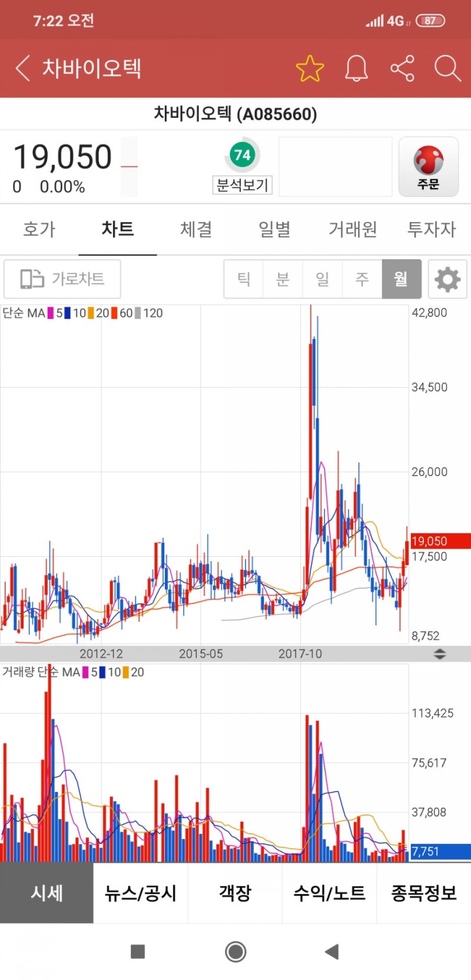Tap Android recent apps square button
This screenshot has height=980, width=471.
coord(138,951)
